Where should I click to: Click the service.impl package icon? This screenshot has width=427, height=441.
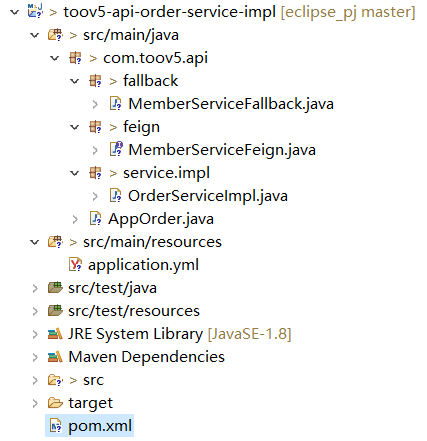95,173
